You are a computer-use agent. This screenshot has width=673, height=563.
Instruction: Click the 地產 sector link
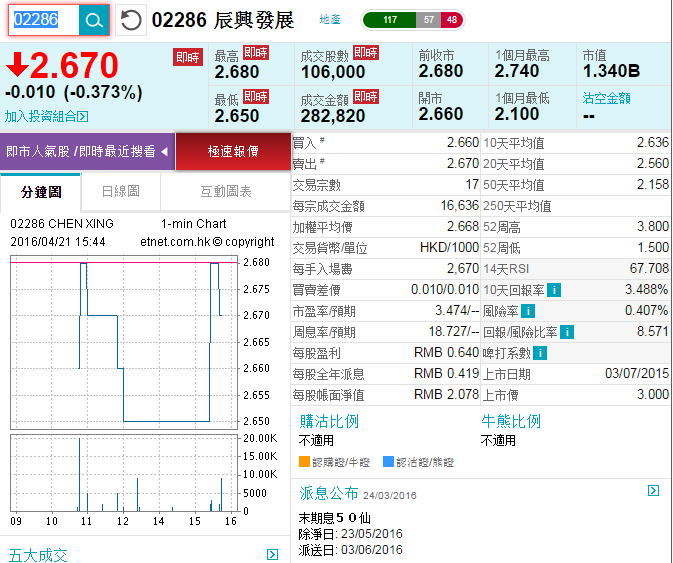click(x=329, y=20)
